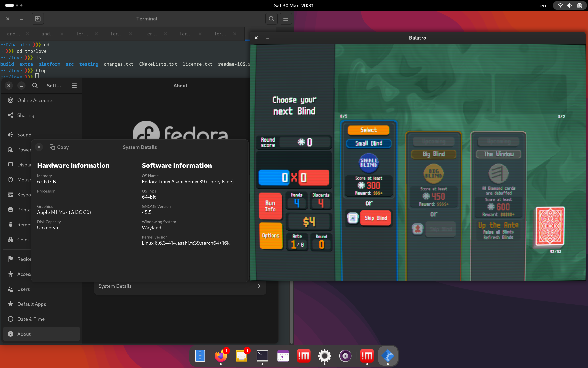Click the Accessibility icon in sidebar

10,274
